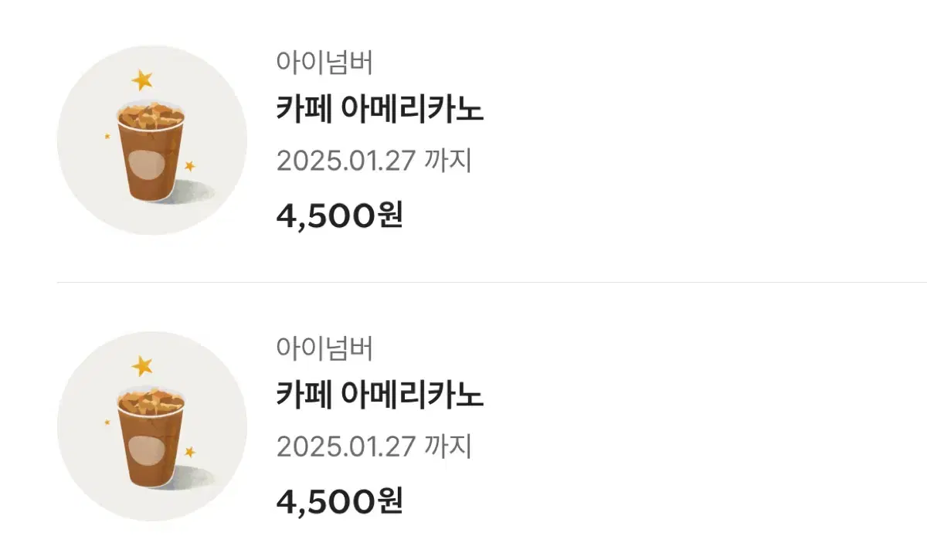
Task: Select the second coupon's 2025.01.27 까지 expiry date
Action: 374,447
